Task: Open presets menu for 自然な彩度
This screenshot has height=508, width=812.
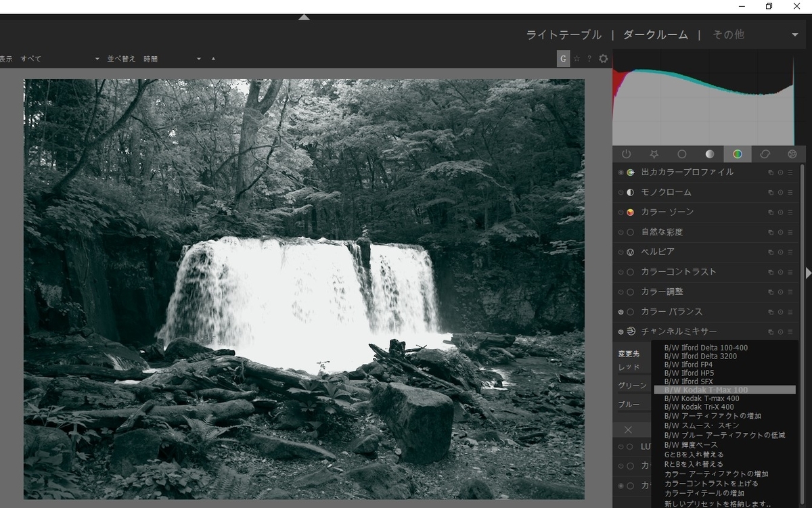Action: (x=790, y=233)
